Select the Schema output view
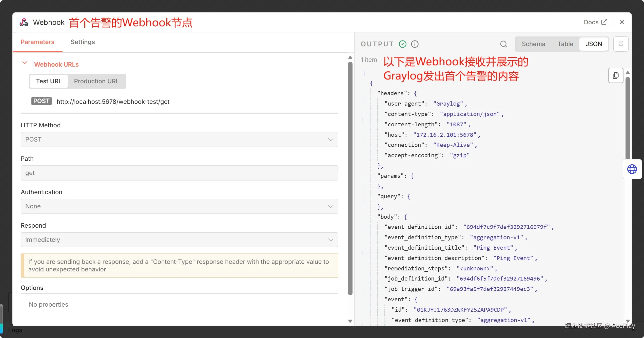 click(x=533, y=44)
